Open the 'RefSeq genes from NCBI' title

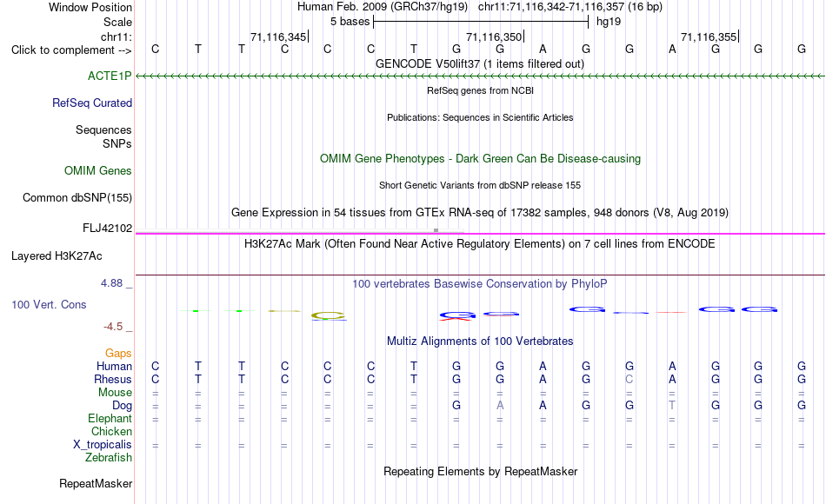[x=480, y=90]
